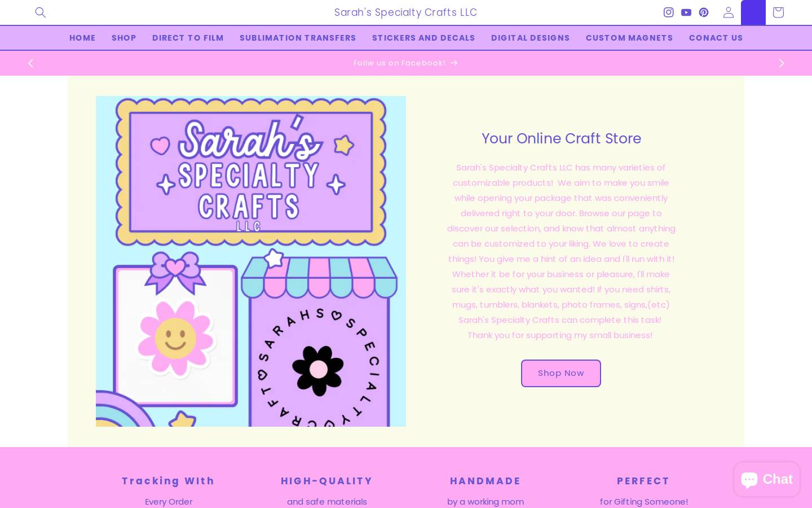
Task: Show previous announcement with left arrow
Action: [x=31, y=63]
